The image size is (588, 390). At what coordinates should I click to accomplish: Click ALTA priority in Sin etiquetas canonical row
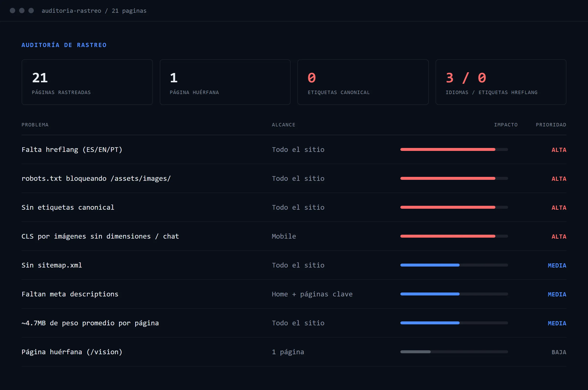point(559,207)
